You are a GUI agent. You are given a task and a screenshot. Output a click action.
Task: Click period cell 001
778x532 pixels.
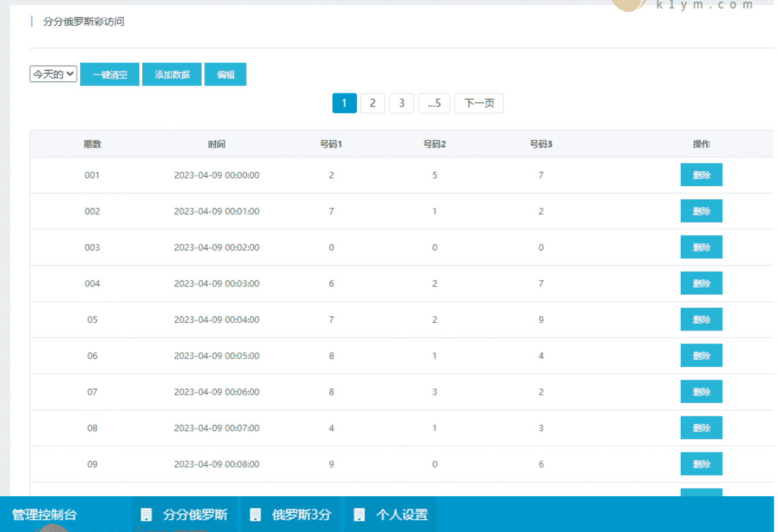92,175
